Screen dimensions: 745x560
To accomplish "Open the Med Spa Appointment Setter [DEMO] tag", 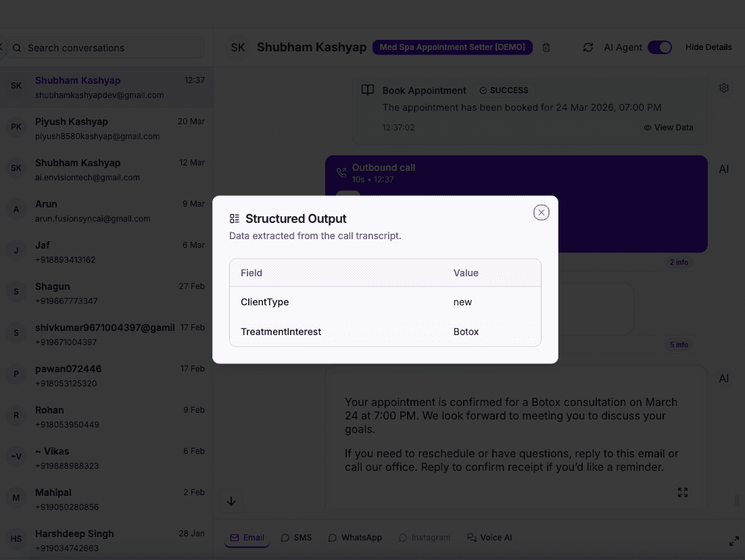I will point(452,47).
